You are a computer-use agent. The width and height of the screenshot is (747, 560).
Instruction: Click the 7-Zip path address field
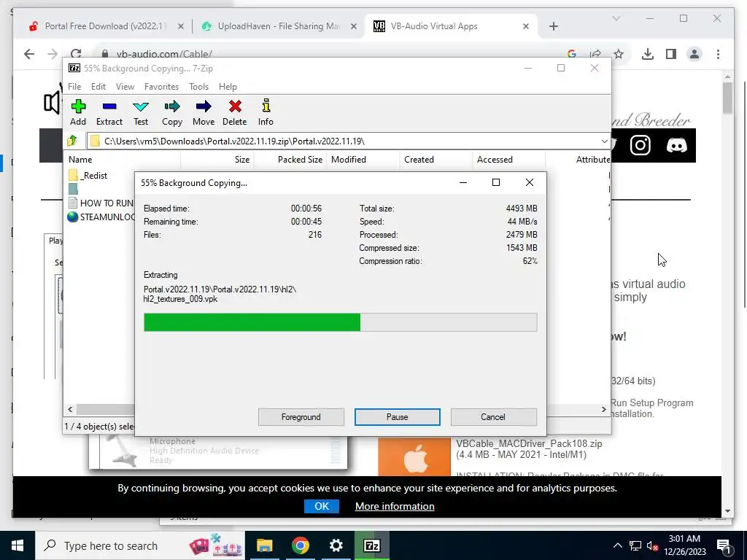tap(349, 141)
